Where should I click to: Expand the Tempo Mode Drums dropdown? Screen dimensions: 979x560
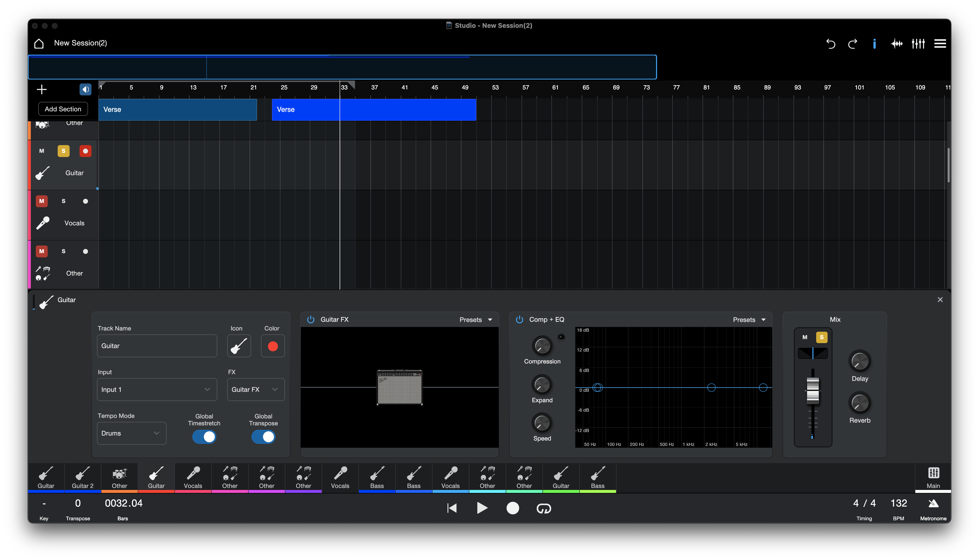tap(131, 434)
